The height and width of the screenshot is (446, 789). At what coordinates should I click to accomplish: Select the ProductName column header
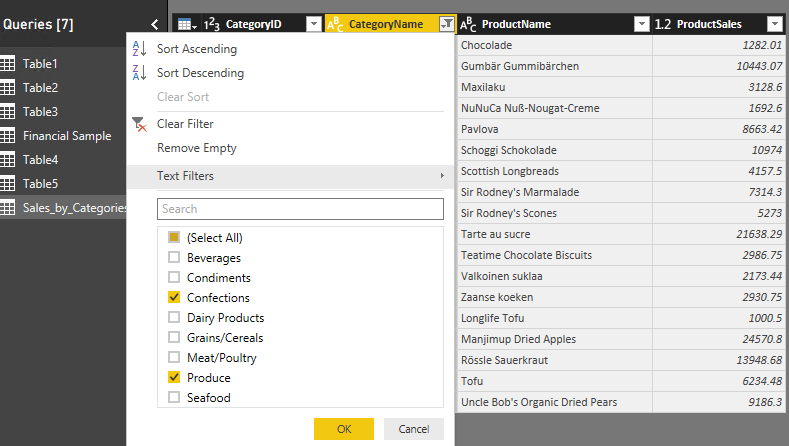click(516, 24)
